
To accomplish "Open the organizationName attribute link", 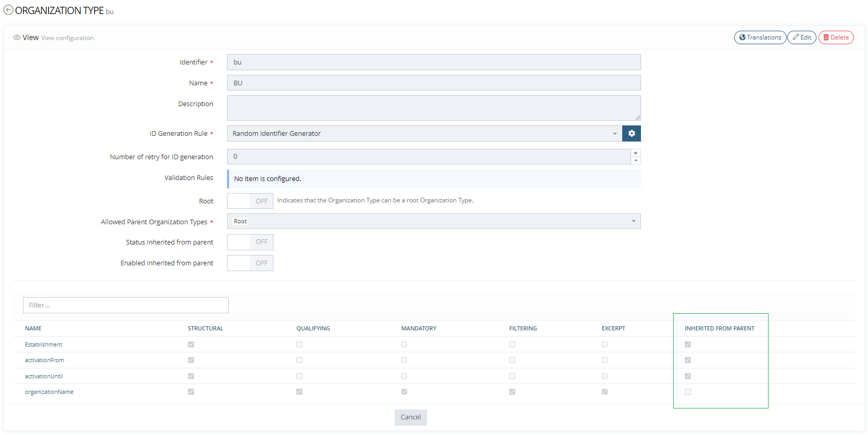I will [49, 392].
